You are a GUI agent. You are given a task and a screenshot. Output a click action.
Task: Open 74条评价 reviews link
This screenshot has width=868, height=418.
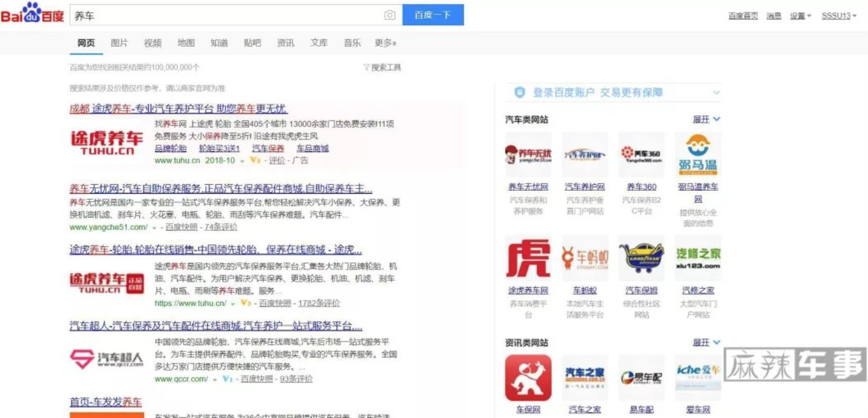coord(221,227)
